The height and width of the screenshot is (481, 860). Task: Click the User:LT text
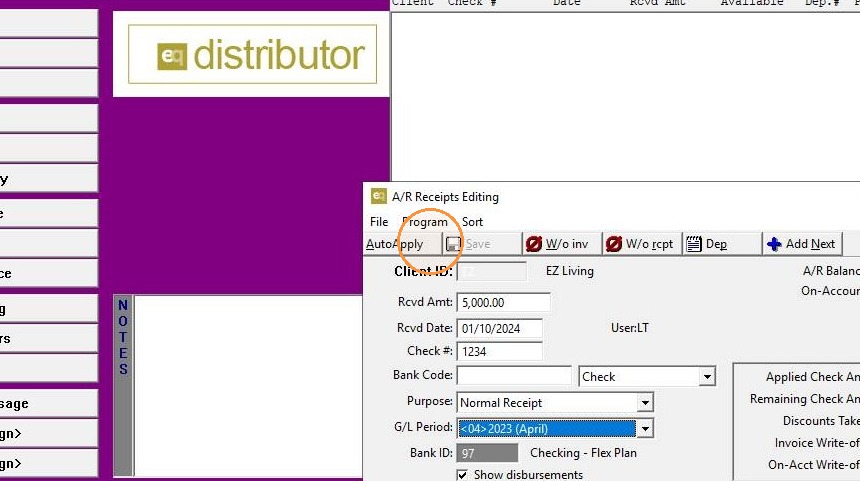tap(630, 328)
